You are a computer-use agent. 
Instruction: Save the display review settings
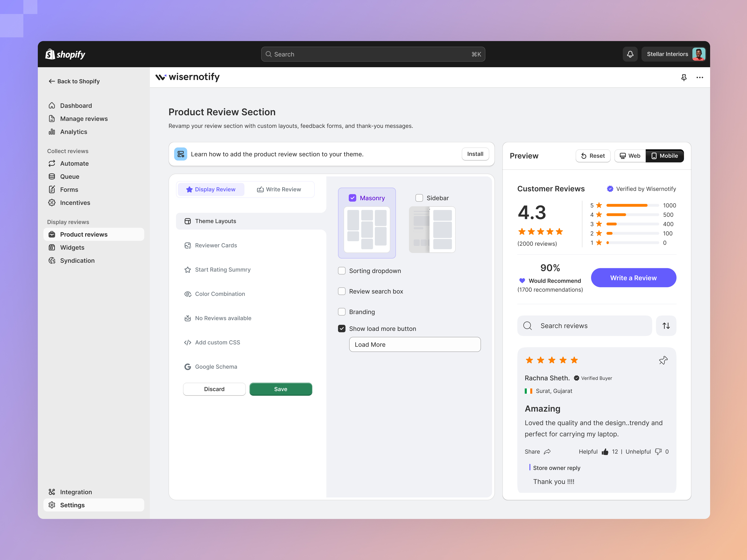(281, 389)
